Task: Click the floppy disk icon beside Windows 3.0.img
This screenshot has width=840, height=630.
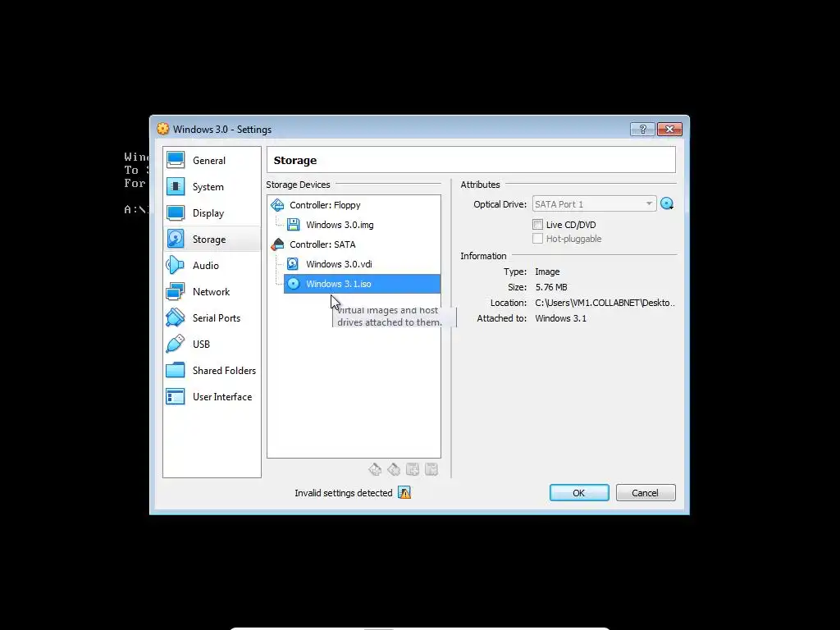Action: (x=293, y=225)
